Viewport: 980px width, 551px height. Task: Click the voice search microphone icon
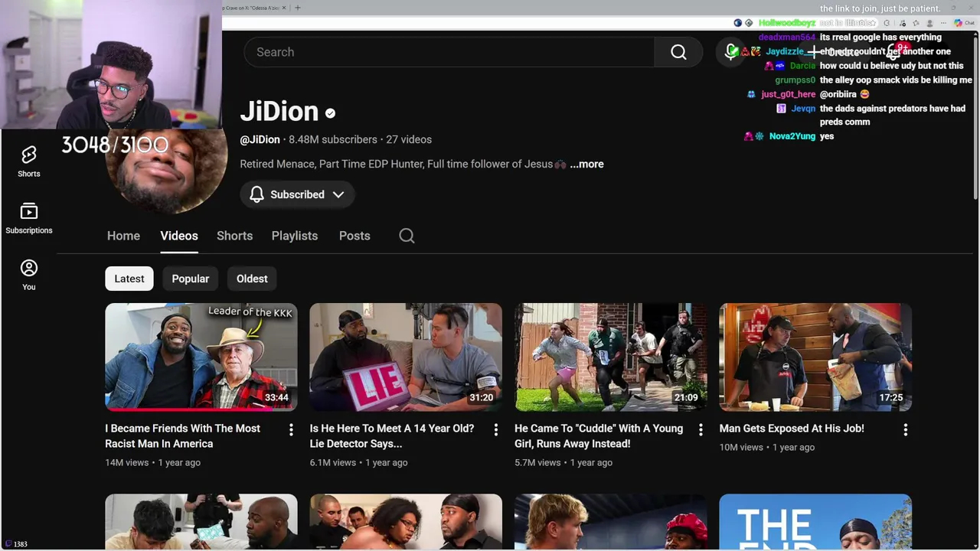tap(730, 52)
